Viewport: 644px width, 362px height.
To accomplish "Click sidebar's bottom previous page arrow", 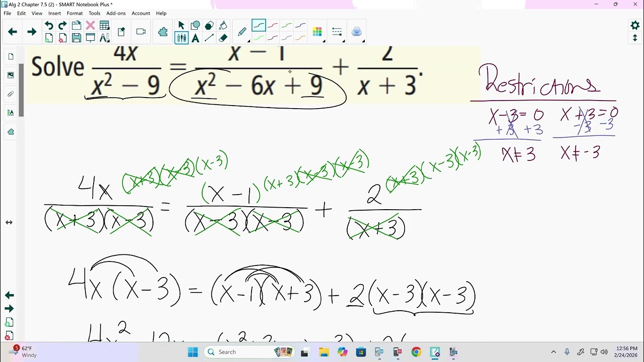I will [9, 295].
